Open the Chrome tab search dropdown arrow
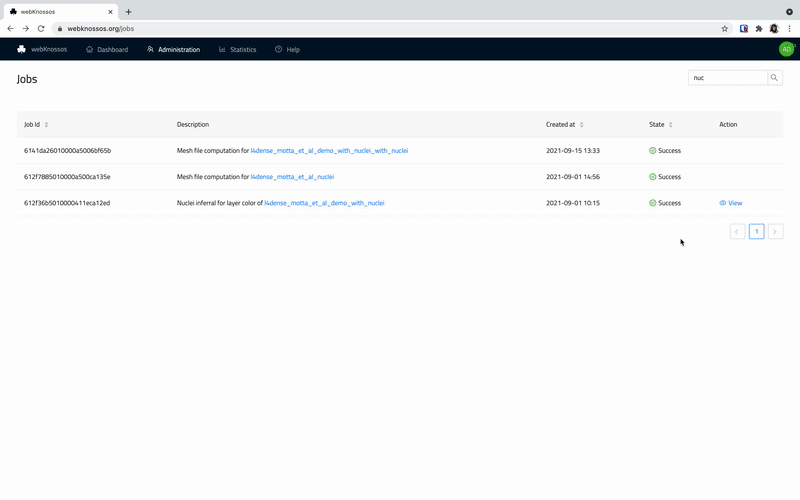 pyautogui.click(x=789, y=12)
